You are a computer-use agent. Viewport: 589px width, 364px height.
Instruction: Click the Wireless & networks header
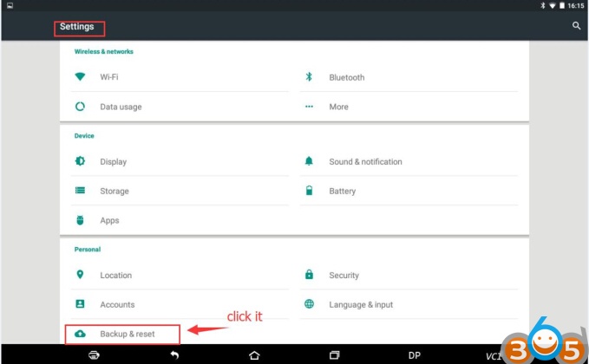pyautogui.click(x=104, y=51)
